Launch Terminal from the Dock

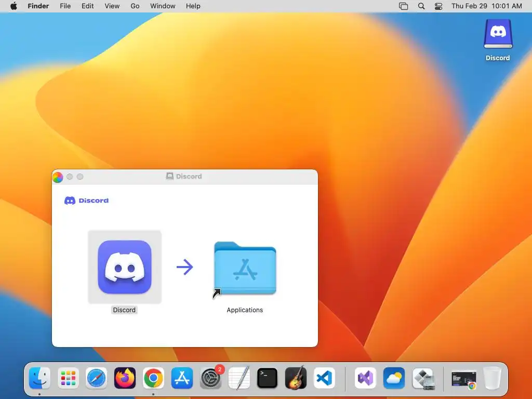268,378
